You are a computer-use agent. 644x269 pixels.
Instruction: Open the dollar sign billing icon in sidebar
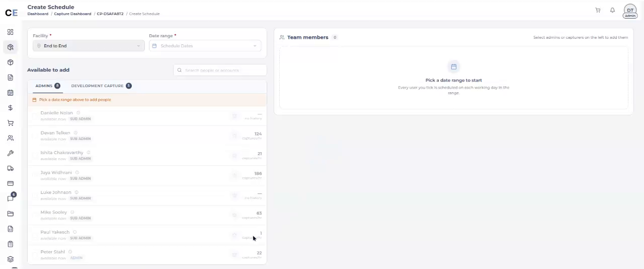tap(10, 108)
